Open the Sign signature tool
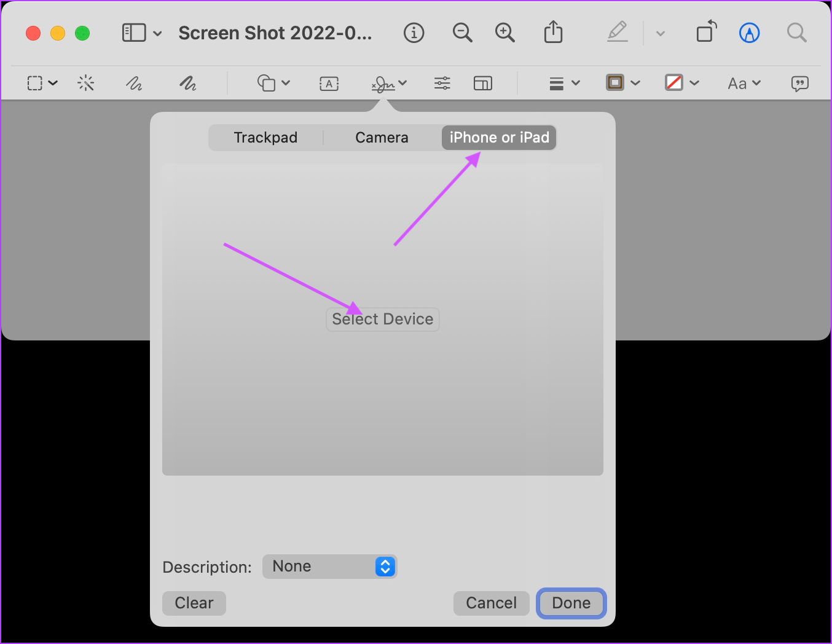 pyautogui.click(x=383, y=84)
